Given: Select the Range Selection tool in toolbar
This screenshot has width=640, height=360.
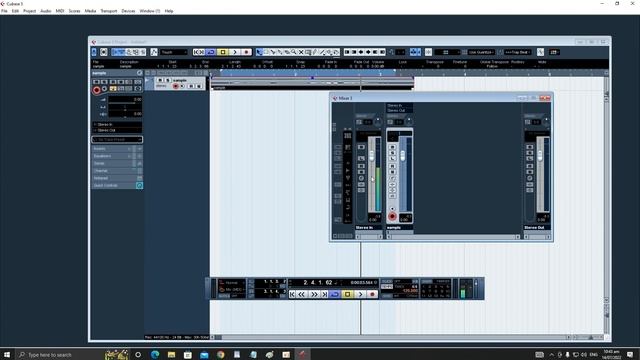Looking at the screenshot, I should 266,52.
